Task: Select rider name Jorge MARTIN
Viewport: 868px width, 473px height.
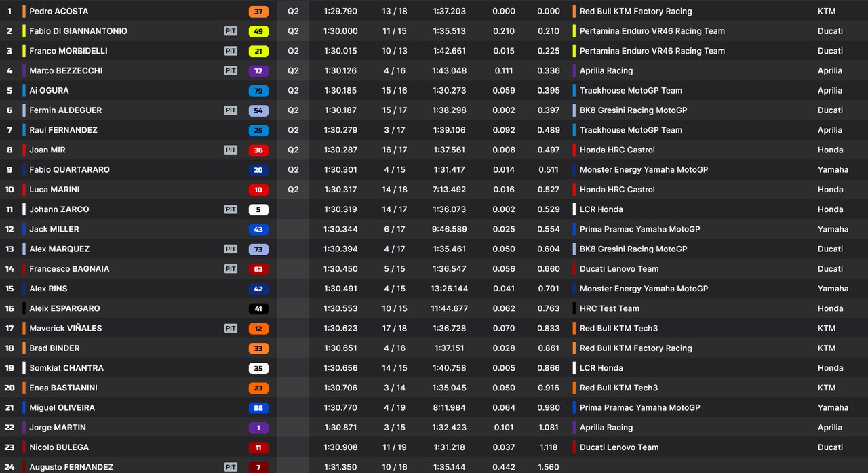Action: pyautogui.click(x=58, y=428)
